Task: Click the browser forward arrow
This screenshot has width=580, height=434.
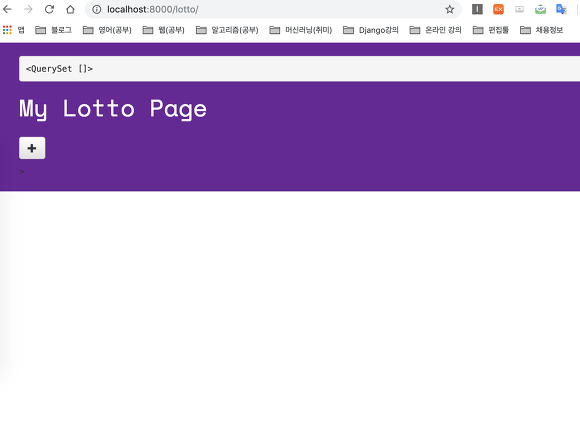Action: tap(28, 9)
